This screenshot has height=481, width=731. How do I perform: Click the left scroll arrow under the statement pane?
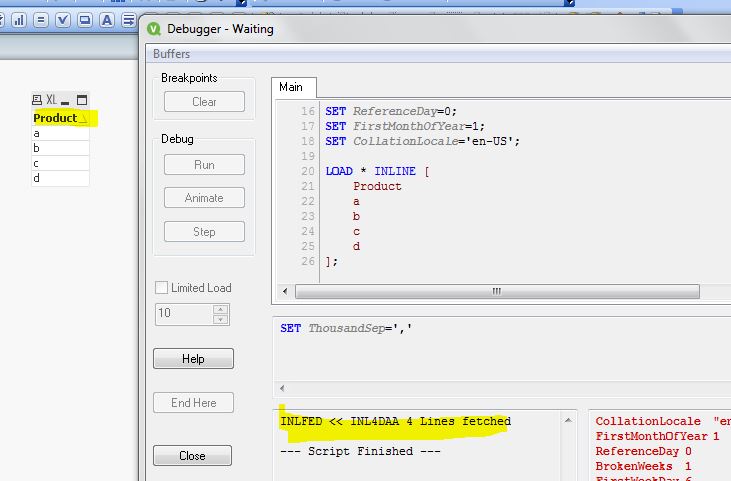point(282,388)
